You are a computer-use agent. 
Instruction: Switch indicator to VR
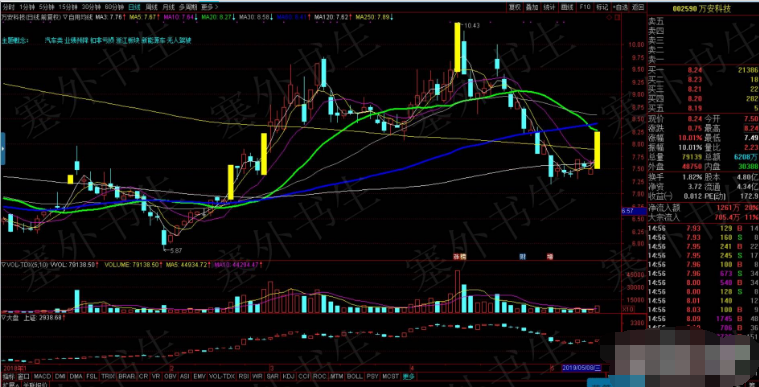tap(156, 376)
